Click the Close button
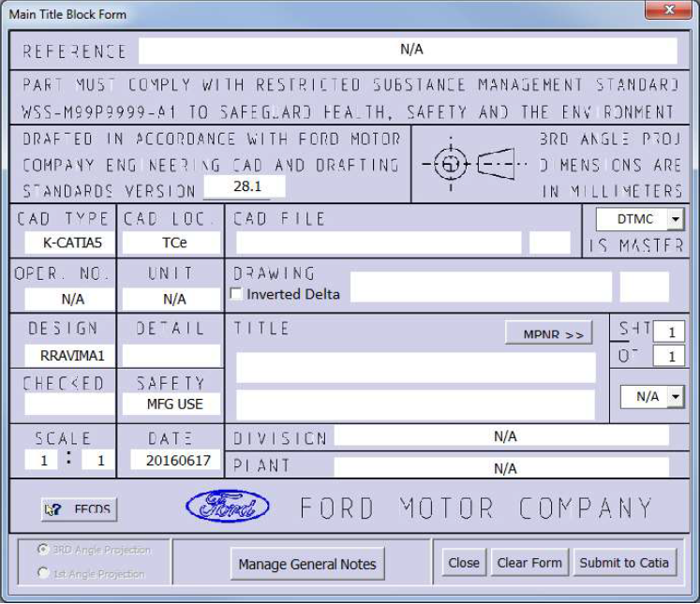Viewport: 700px width, 604px height. pos(464,563)
